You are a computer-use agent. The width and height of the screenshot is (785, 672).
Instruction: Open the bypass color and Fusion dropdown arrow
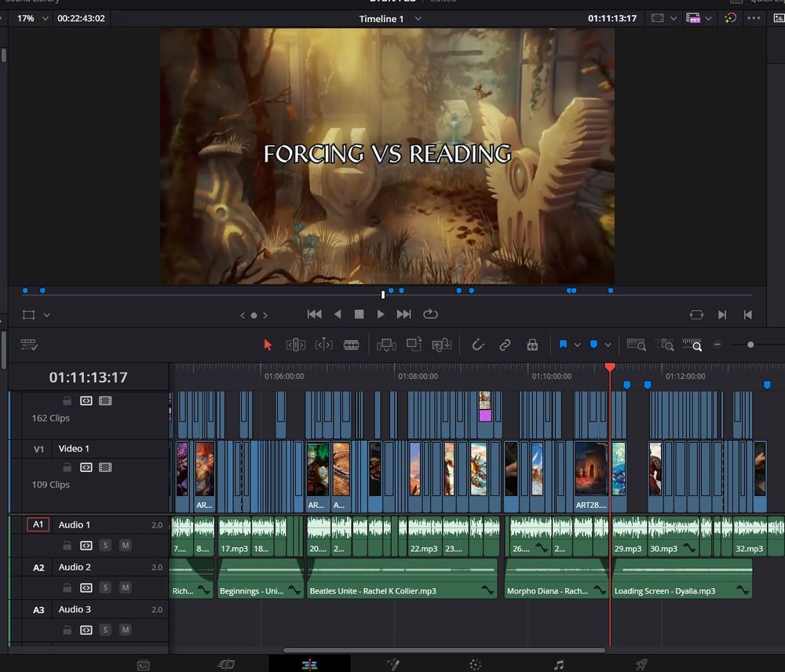click(x=708, y=19)
